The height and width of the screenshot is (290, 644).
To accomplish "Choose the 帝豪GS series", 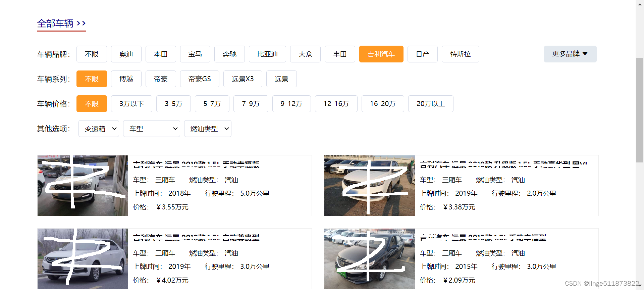I will point(200,79).
